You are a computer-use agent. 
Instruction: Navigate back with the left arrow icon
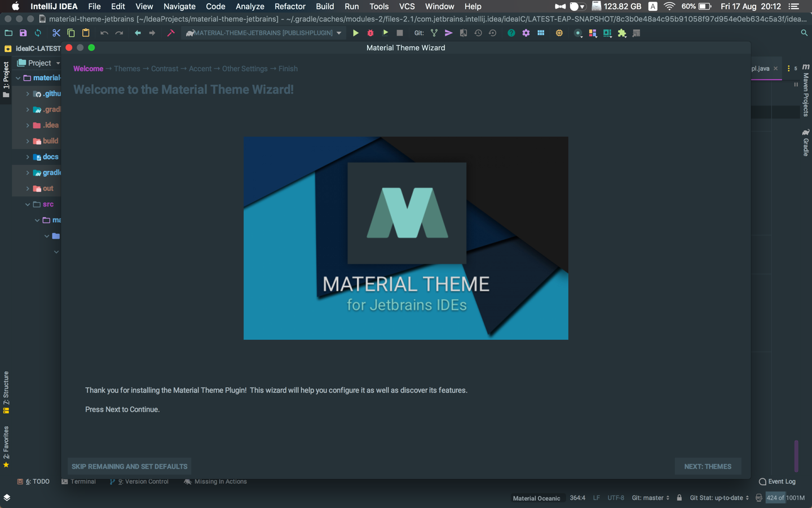coord(138,33)
